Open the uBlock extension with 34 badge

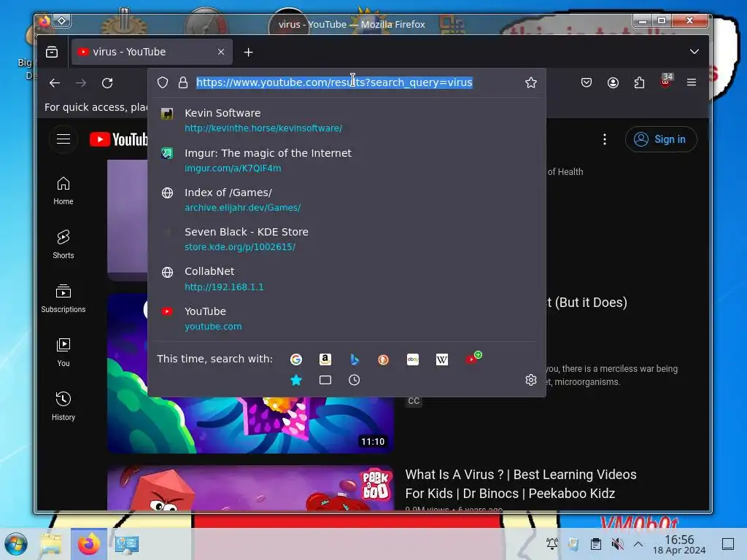[x=665, y=81]
